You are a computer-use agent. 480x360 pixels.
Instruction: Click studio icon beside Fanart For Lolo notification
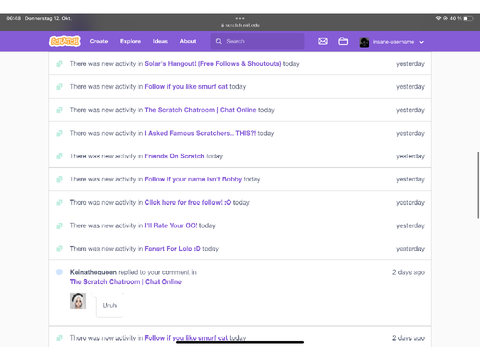[x=59, y=249]
